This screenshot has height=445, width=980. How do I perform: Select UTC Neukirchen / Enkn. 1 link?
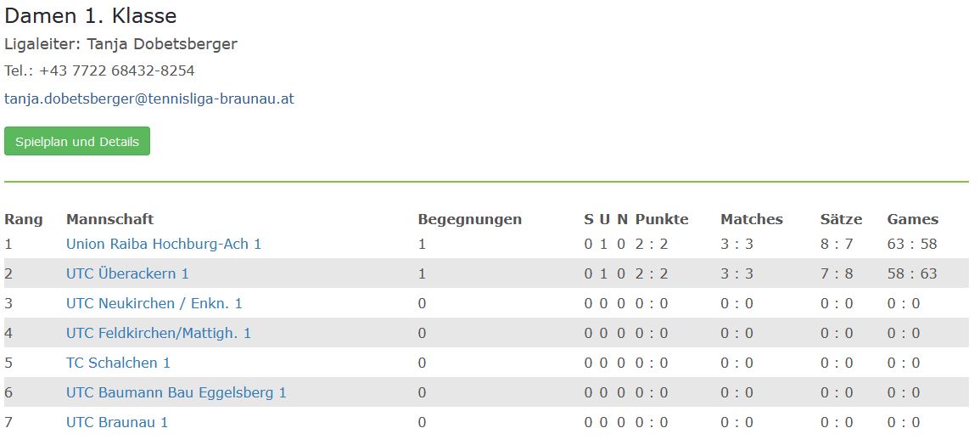(x=154, y=303)
